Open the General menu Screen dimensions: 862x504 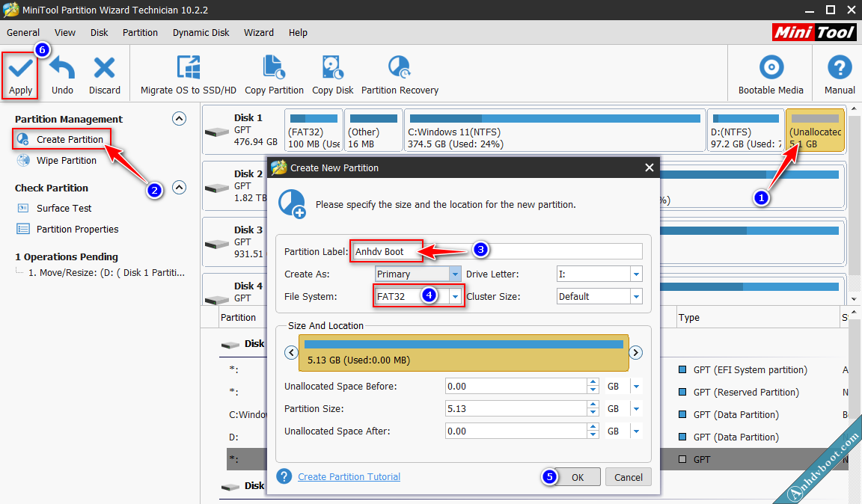(x=23, y=32)
